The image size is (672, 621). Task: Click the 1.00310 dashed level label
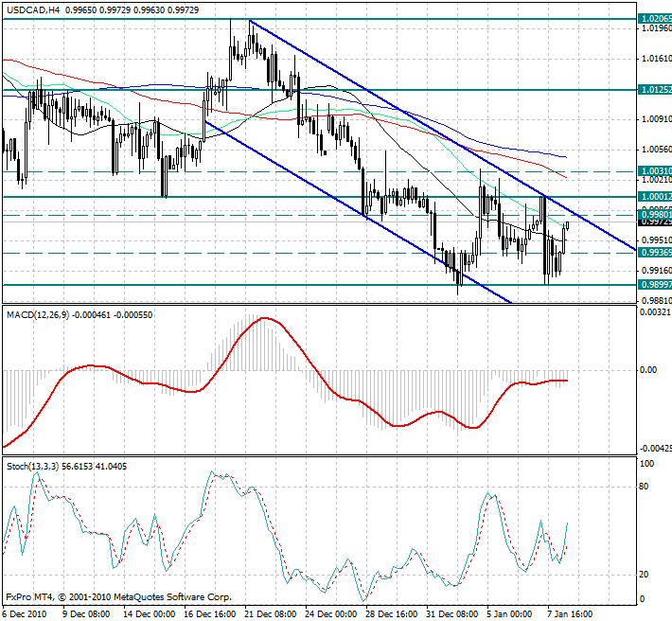(x=655, y=171)
